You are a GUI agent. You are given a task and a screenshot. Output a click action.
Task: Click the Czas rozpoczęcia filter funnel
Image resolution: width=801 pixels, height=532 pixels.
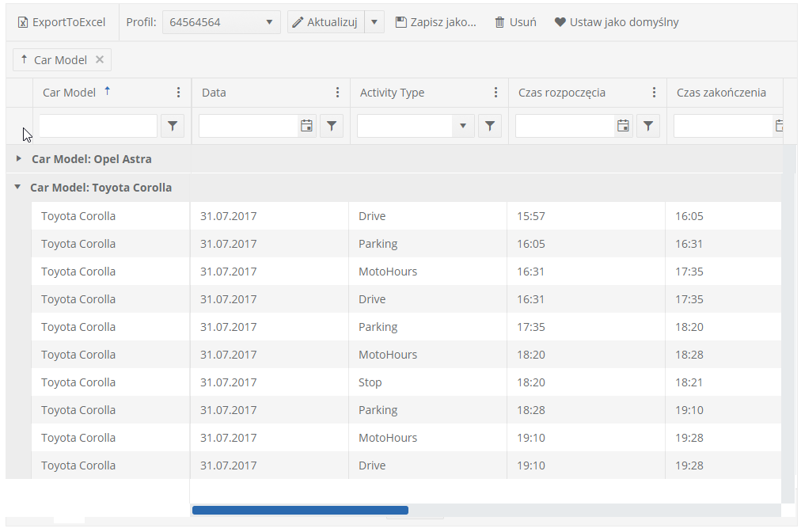tap(648, 126)
